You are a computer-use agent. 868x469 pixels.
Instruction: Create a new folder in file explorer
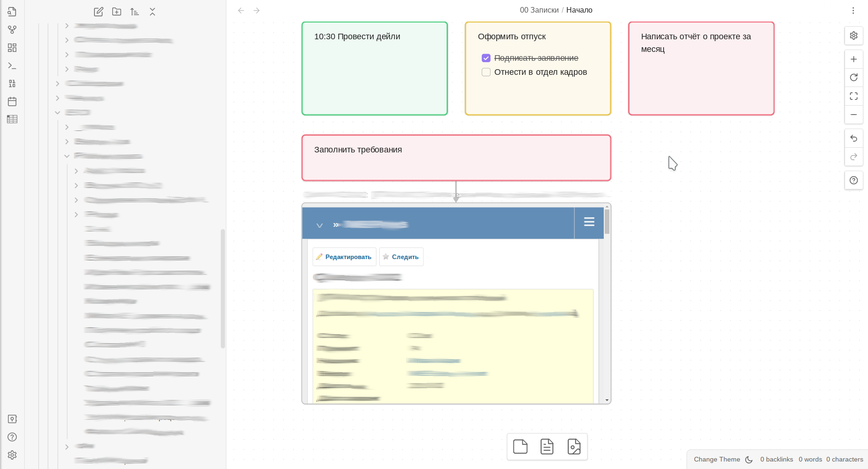click(116, 12)
